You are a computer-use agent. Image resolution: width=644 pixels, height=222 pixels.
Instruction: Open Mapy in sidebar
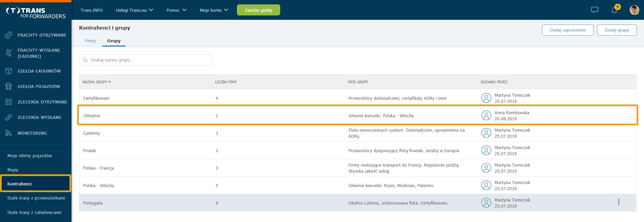13,170
